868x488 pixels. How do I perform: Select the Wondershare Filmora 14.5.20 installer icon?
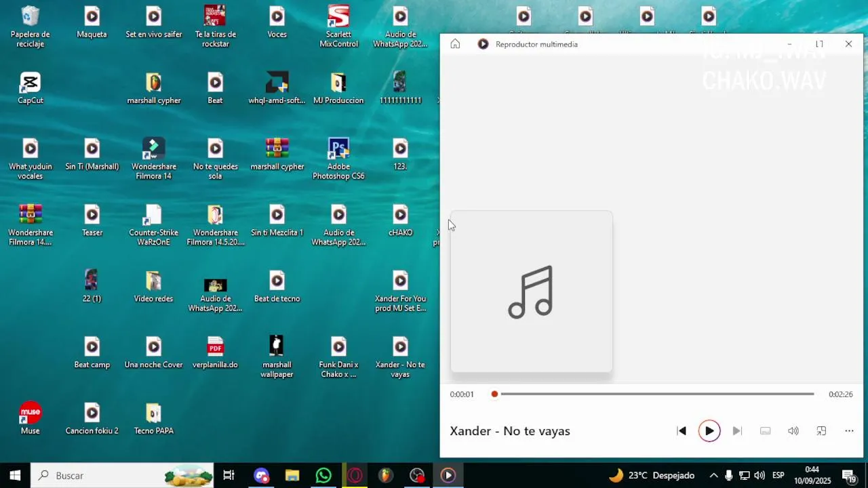[215, 226]
